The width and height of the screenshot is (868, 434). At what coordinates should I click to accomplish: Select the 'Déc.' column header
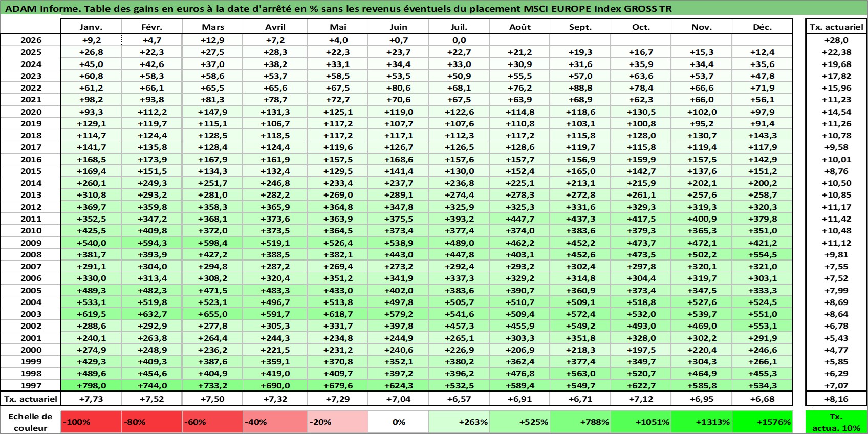pos(762,27)
